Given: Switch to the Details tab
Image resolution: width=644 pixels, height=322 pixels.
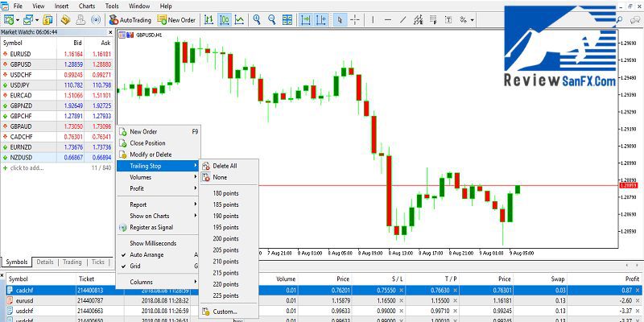Looking at the screenshot, I should tap(45, 262).
